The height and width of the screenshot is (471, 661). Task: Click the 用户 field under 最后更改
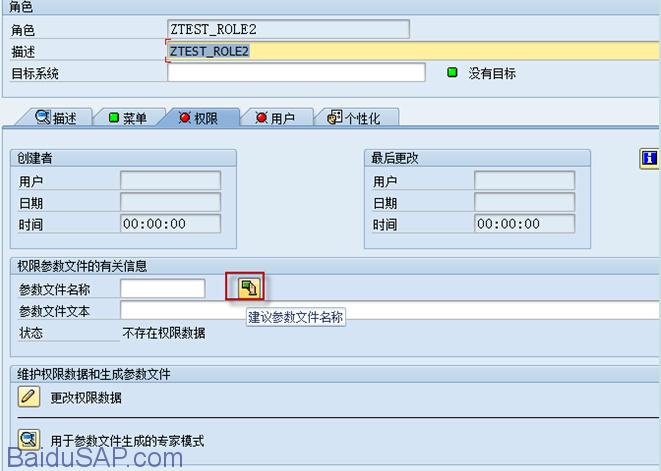pyautogui.click(x=525, y=181)
